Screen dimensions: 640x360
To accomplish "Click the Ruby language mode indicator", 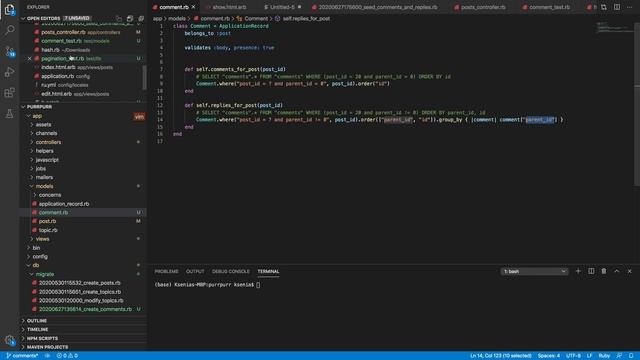I will point(604,356).
